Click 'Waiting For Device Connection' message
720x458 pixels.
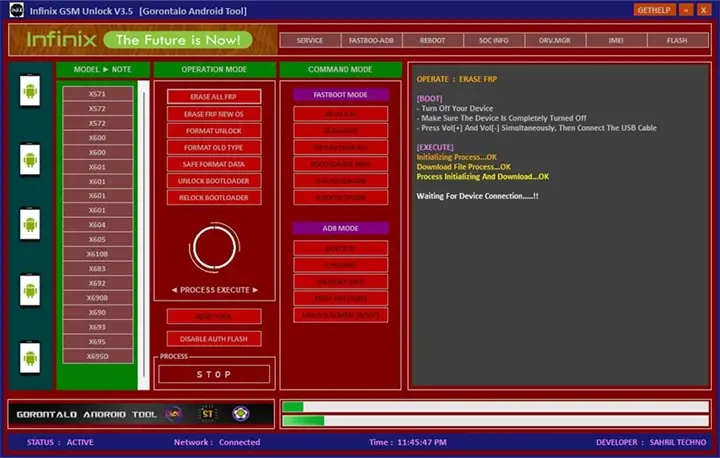coord(478,196)
